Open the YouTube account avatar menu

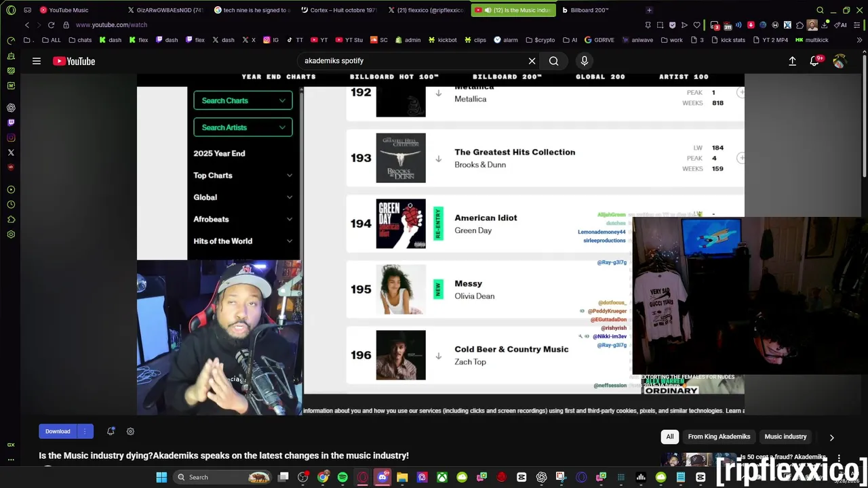(x=840, y=61)
